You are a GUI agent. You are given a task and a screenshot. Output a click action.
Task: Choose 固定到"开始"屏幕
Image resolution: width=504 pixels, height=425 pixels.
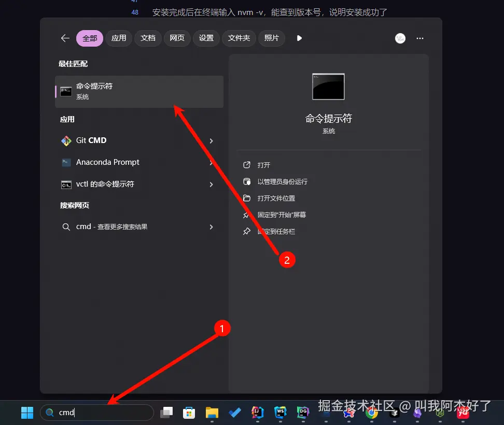tap(282, 215)
